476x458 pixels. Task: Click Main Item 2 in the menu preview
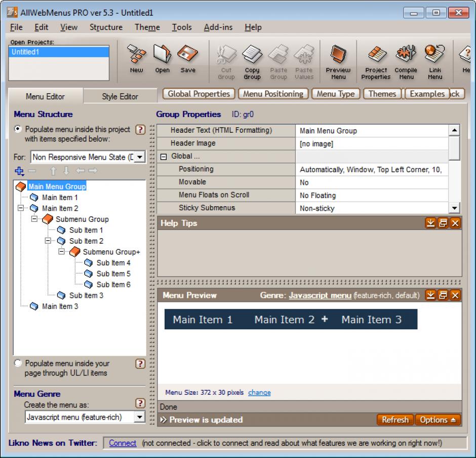tap(285, 320)
